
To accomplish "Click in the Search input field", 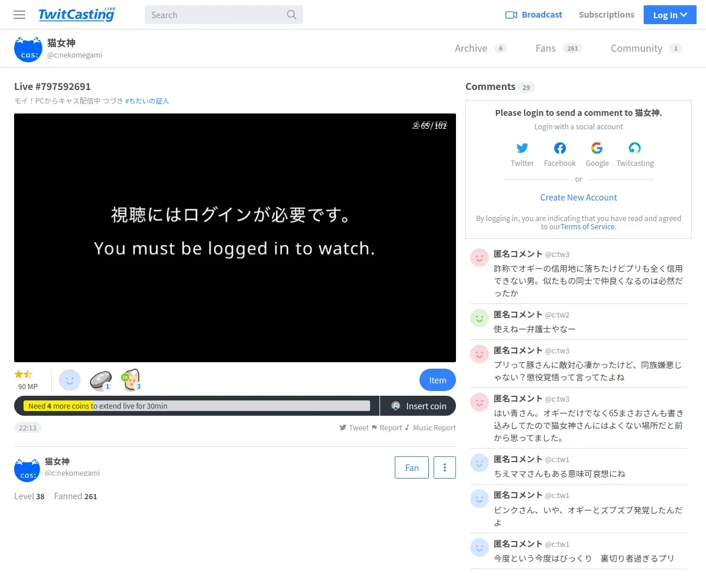I will coord(216,15).
